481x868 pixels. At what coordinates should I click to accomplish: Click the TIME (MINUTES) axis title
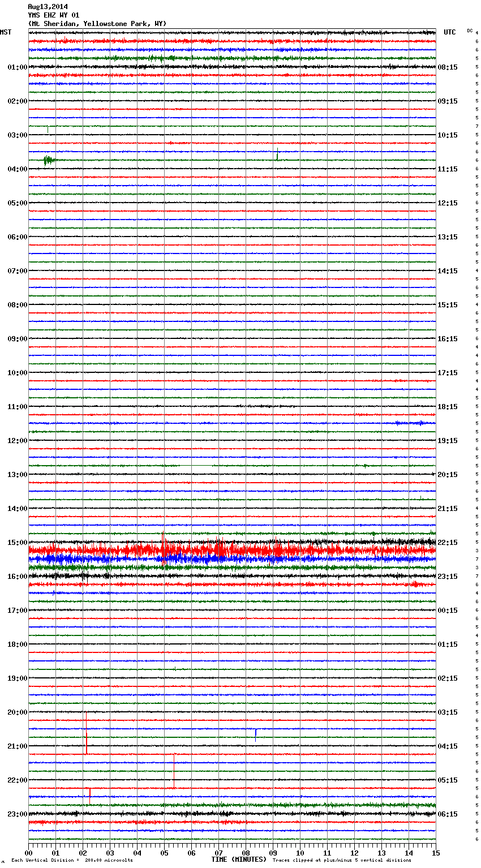239,860
